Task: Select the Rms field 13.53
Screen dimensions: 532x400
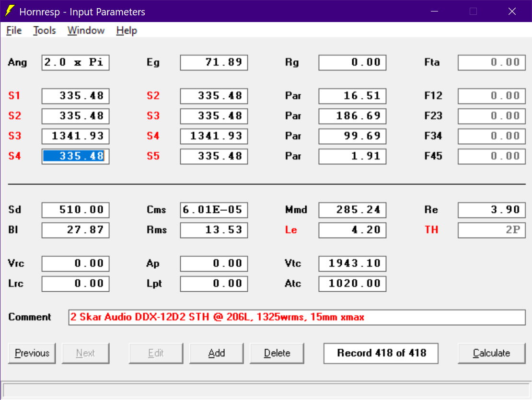Action: pyautogui.click(x=214, y=230)
